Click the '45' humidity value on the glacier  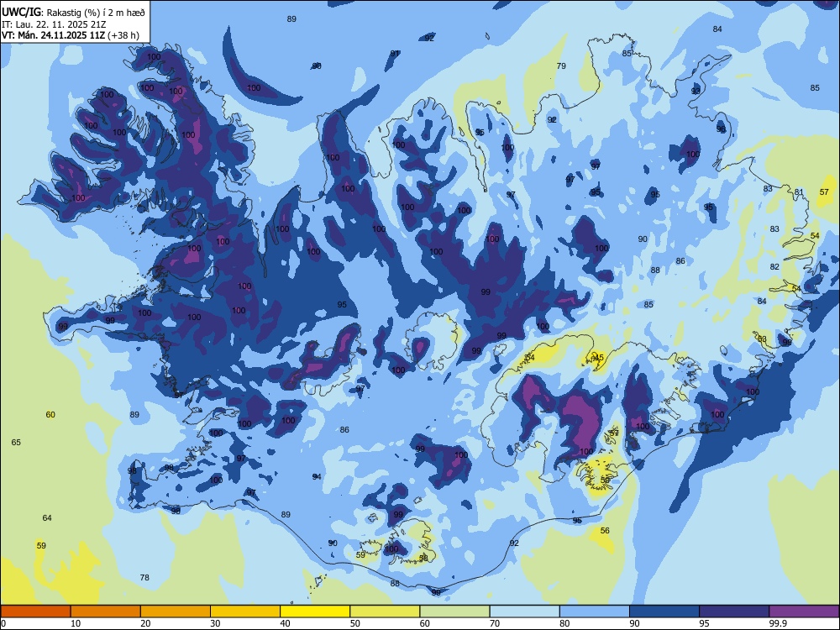click(599, 357)
